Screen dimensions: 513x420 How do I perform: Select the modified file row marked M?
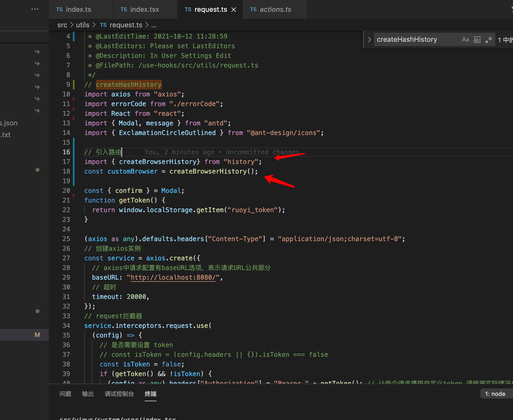click(24, 335)
